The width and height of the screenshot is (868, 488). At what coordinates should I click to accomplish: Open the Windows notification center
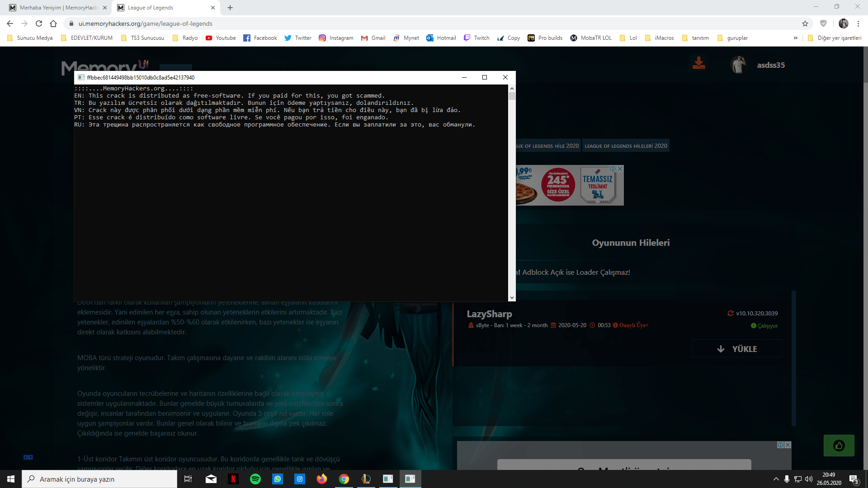(x=854, y=479)
